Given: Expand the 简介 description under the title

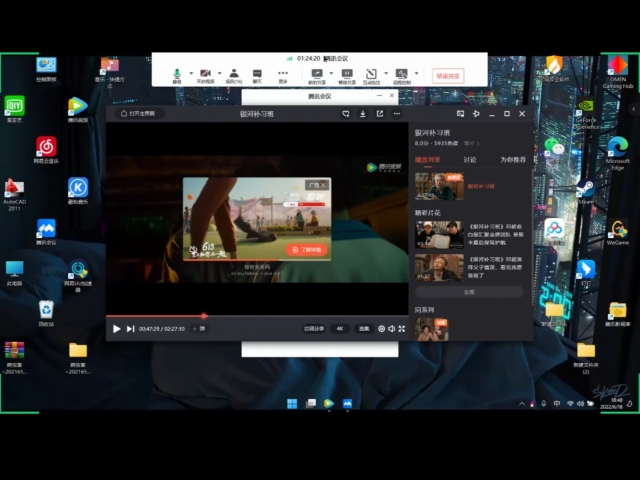Looking at the screenshot, I should tap(472, 143).
